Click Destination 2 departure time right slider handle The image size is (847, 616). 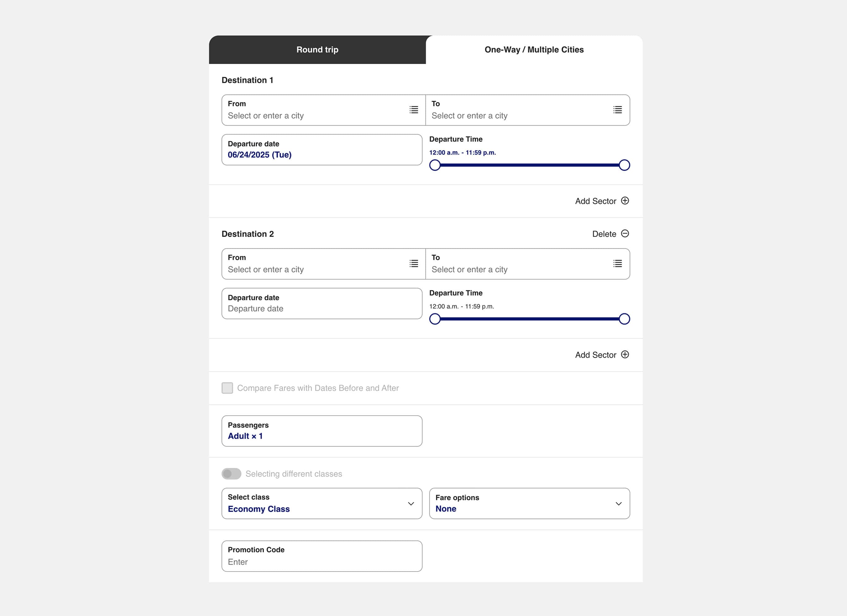point(624,319)
